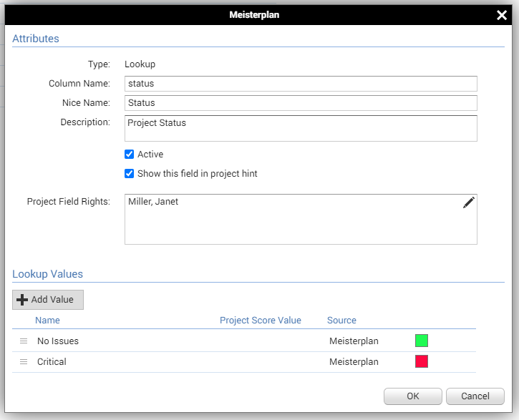The height and width of the screenshot is (420, 519).
Task: Open the red color swatch for Critical
Action: pos(422,361)
